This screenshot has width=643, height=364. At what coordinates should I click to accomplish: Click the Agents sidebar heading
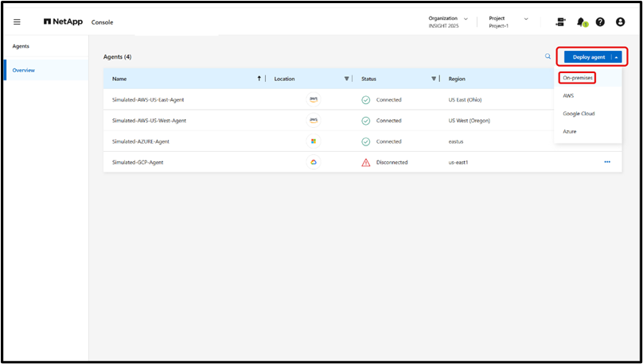click(x=21, y=46)
